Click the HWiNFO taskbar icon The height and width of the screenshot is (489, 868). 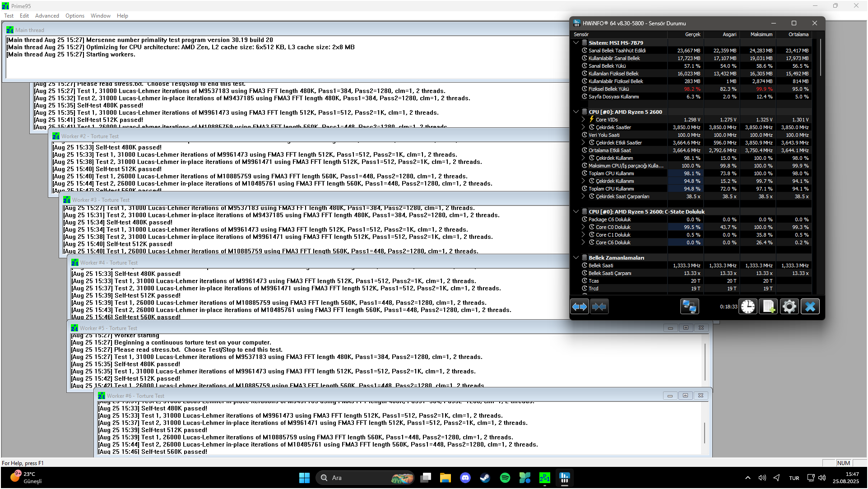(x=565, y=478)
